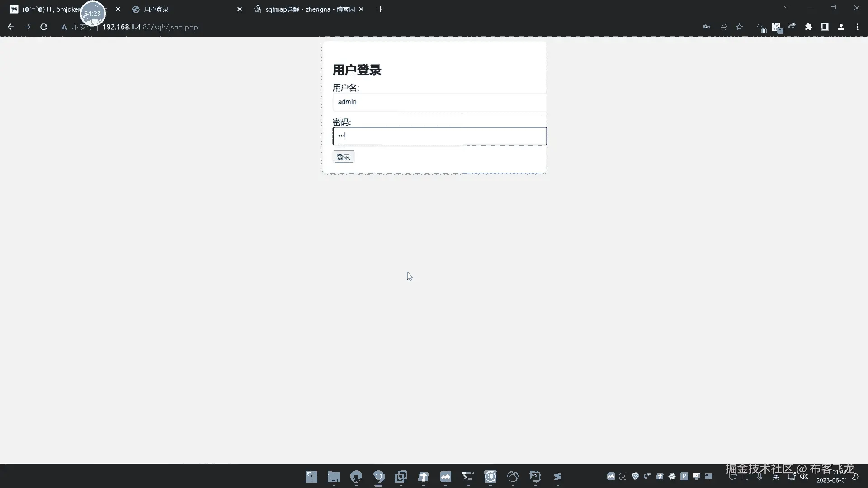Bookmark page with the star icon
868x488 pixels.
[x=739, y=27]
